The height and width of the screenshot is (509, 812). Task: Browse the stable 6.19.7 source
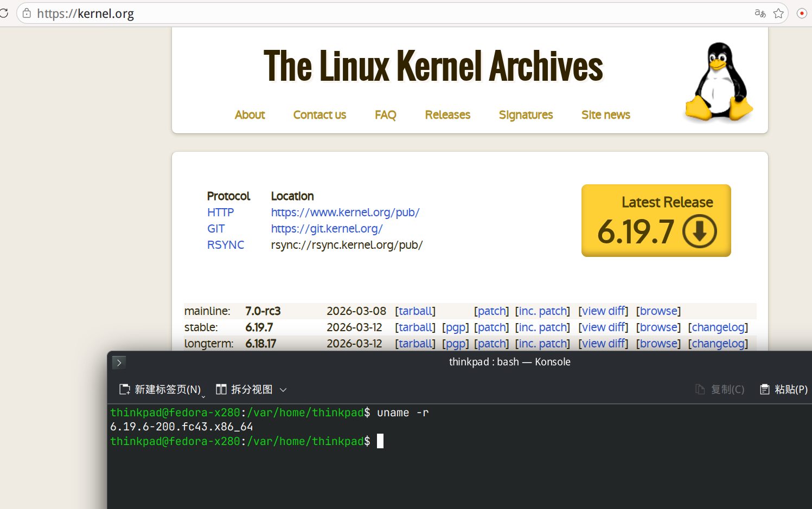point(658,327)
